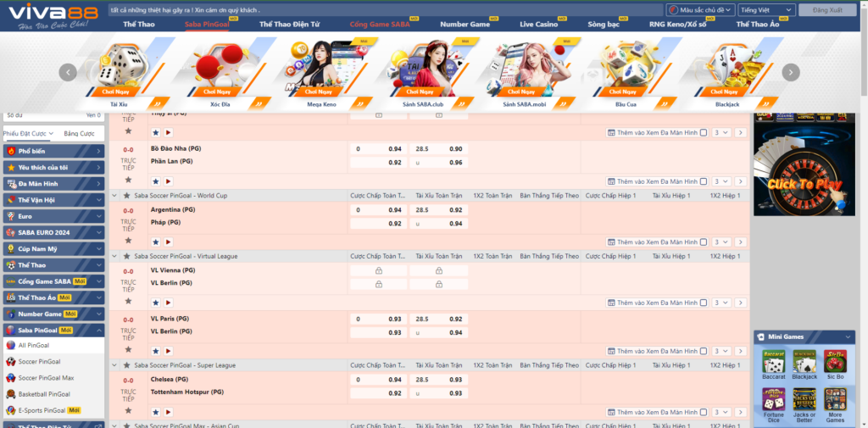The height and width of the screenshot is (428, 868).
Task: Click the Đăng Xuất logout button
Action: click(827, 10)
